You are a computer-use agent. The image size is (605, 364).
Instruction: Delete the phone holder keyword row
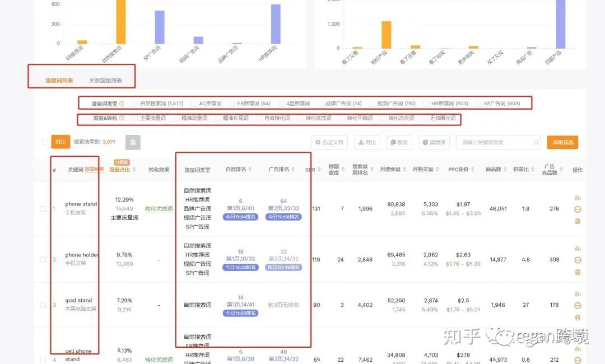point(577,272)
